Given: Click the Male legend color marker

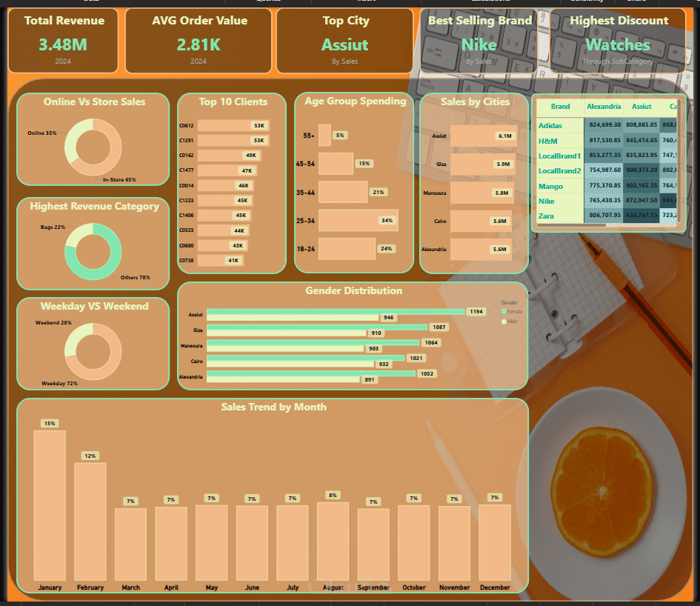Looking at the screenshot, I should pyautogui.click(x=504, y=321).
